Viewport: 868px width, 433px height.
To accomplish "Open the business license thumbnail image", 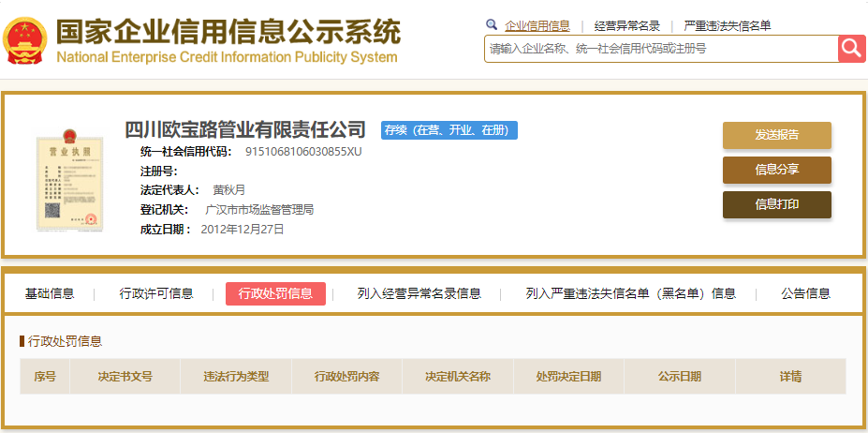I will pyautogui.click(x=69, y=182).
